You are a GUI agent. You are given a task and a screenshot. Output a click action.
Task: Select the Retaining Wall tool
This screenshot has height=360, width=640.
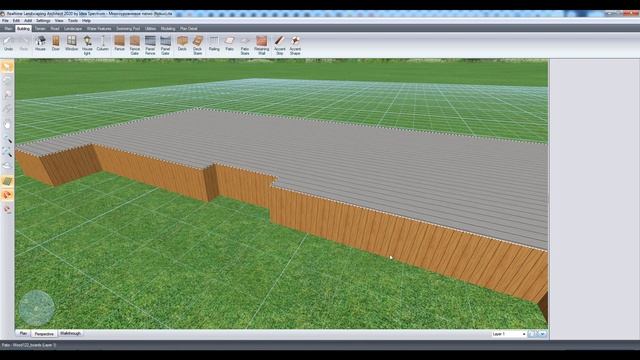262,45
